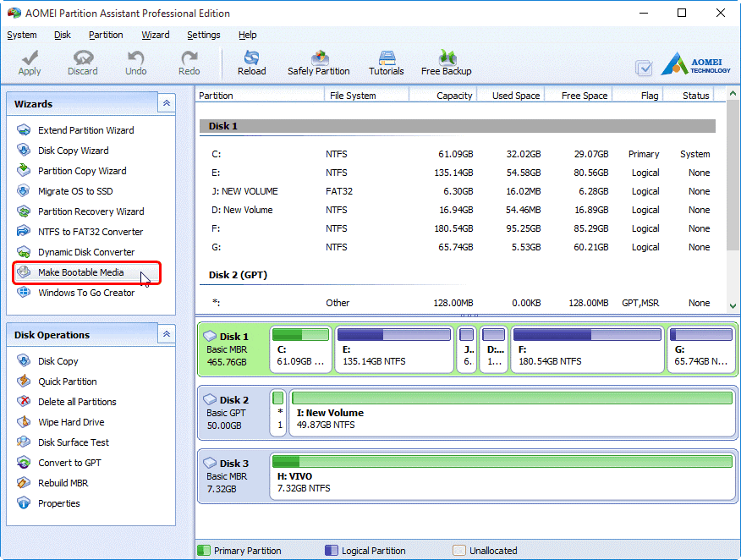
Task: Sort by Free Space column header
Action: pos(579,96)
